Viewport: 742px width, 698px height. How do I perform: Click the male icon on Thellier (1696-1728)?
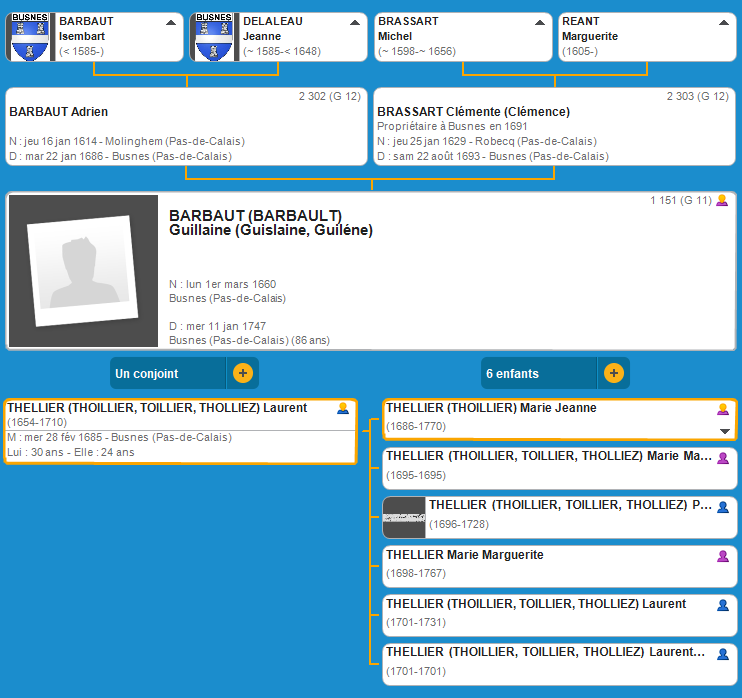(x=723, y=507)
